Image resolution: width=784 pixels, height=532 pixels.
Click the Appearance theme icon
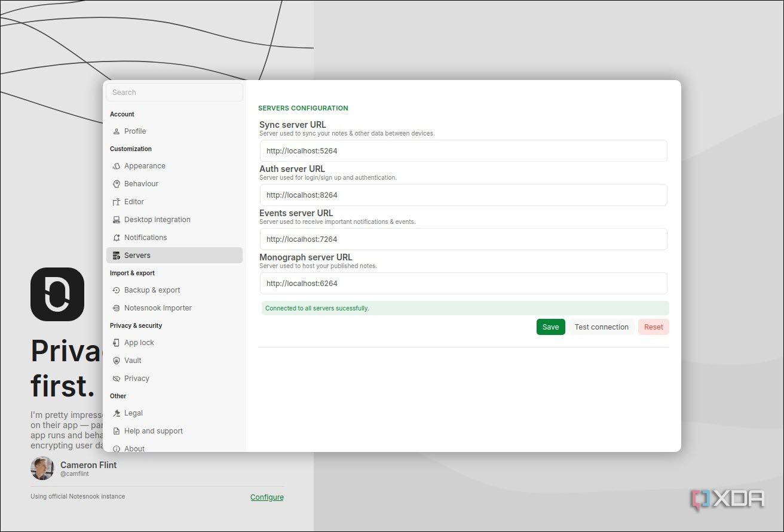click(x=117, y=166)
